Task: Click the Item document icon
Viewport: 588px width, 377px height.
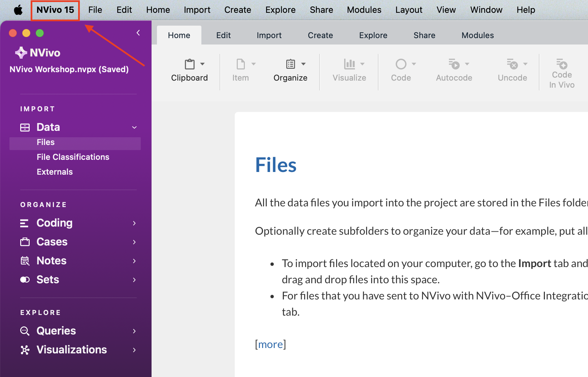Action: tap(241, 64)
